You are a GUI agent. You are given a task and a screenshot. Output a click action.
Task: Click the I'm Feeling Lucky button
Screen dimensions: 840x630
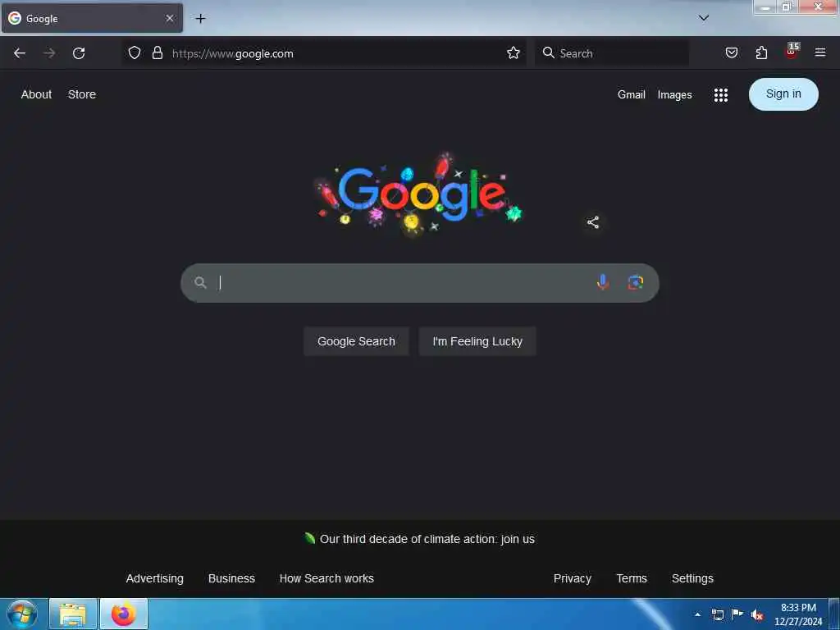pos(477,341)
